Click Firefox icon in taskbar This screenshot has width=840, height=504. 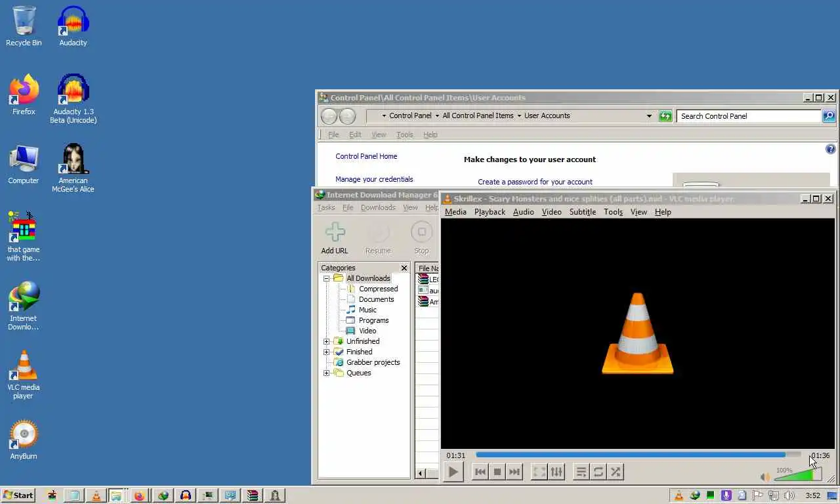[x=139, y=495]
